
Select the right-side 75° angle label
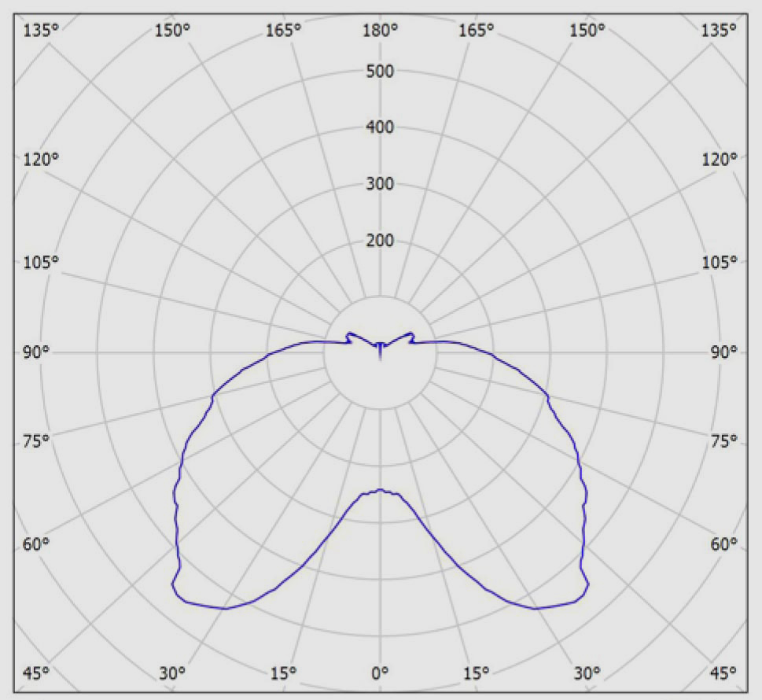point(723,441)
